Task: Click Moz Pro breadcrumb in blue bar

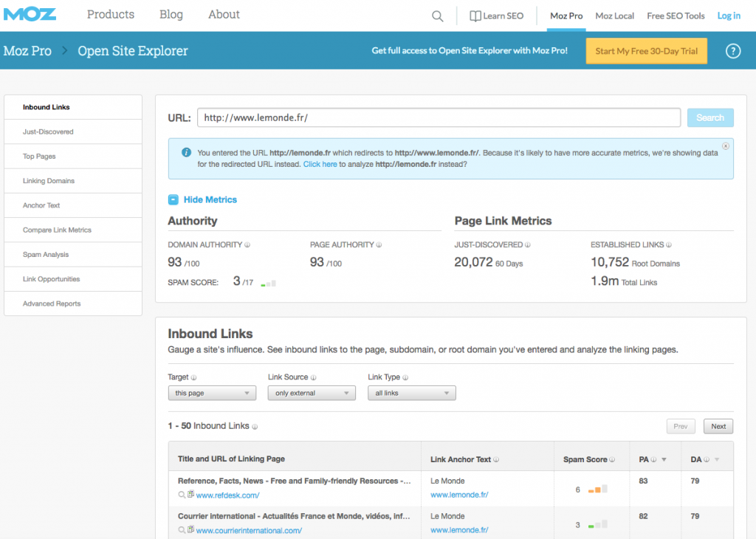Action: pyautogui.click(x=27, y=51)
